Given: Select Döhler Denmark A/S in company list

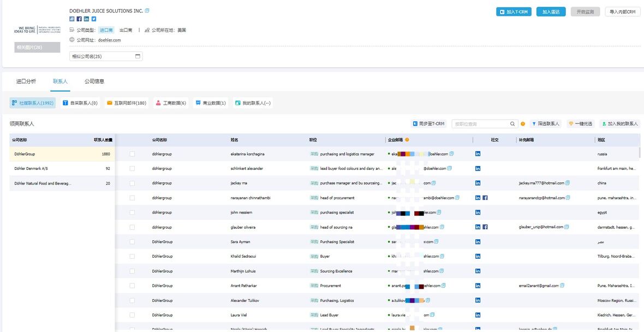Looking at the screenshot, I should coord(62,169).
